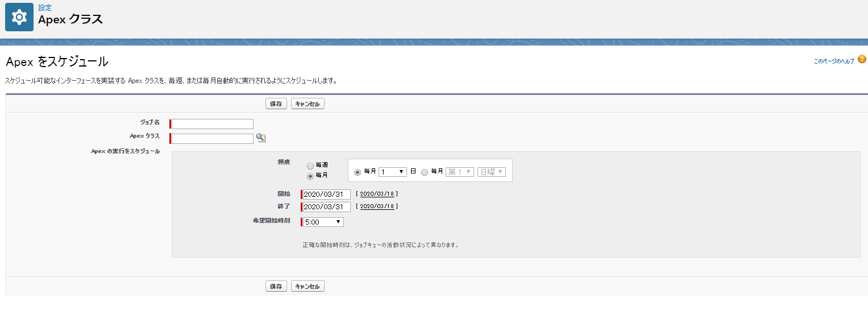
Task: Open the 設定 breadcrumb link
Action: 45,8
